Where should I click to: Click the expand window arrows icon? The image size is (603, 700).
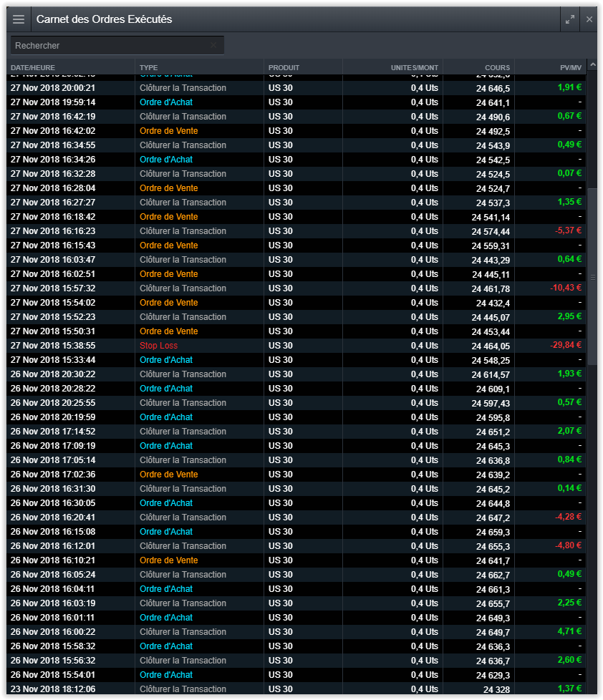[x=569, y=19]
